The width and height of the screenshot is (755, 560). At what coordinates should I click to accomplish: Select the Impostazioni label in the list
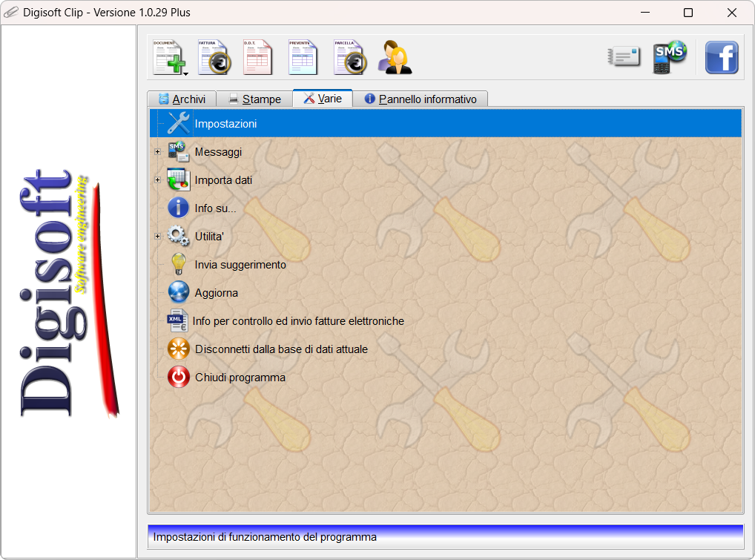[225, 124]
